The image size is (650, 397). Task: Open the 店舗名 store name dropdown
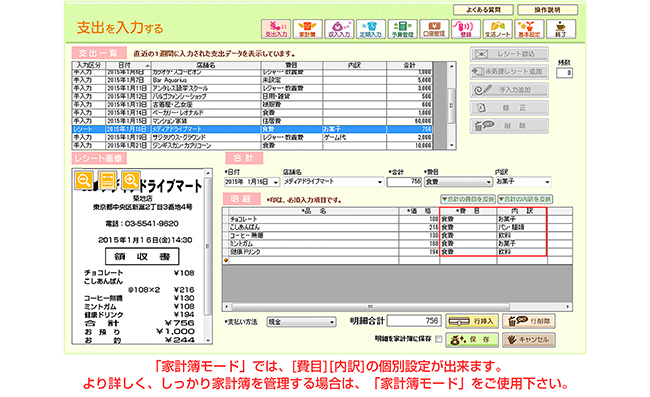(380, 182)
